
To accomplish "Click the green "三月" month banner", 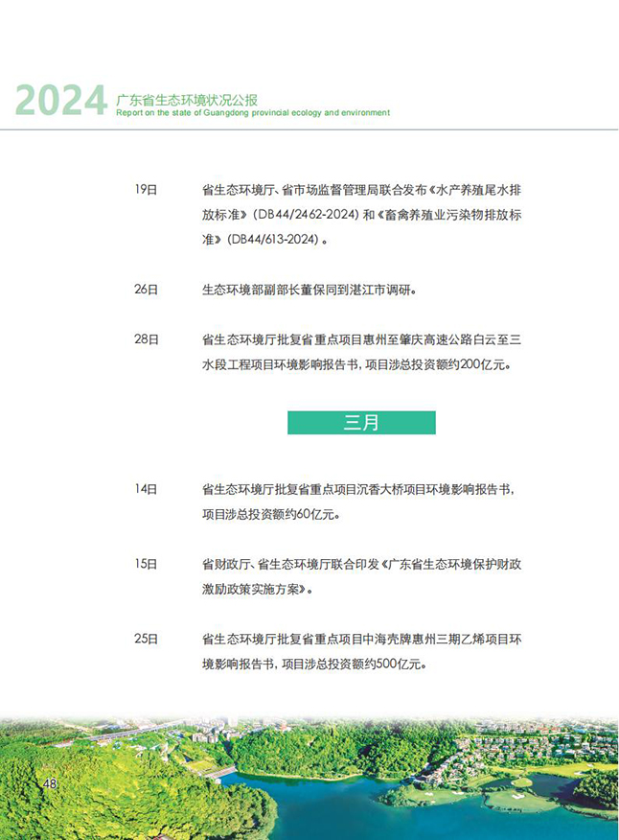I will [361, 423].
